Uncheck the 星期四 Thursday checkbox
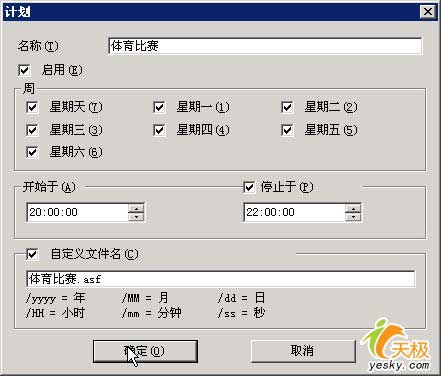 click(x=159, y=130)
